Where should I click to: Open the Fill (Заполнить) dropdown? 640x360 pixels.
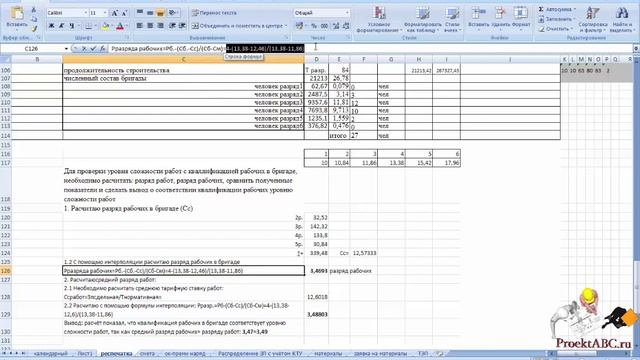pos(557,19)
